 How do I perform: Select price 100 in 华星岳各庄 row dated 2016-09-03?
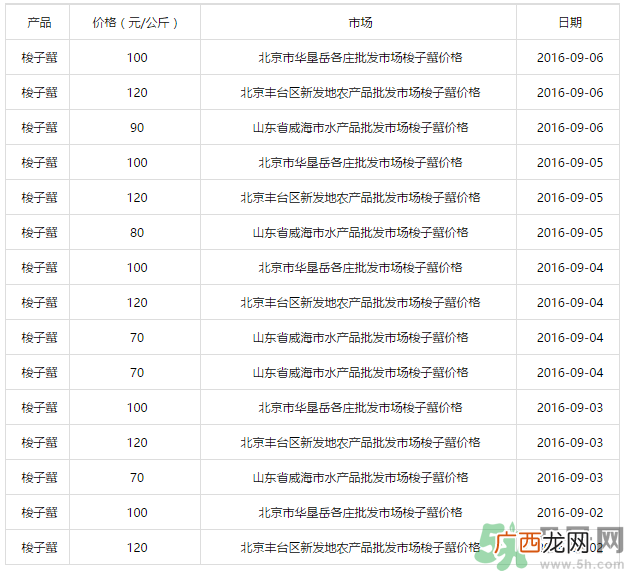pos(137,408)
